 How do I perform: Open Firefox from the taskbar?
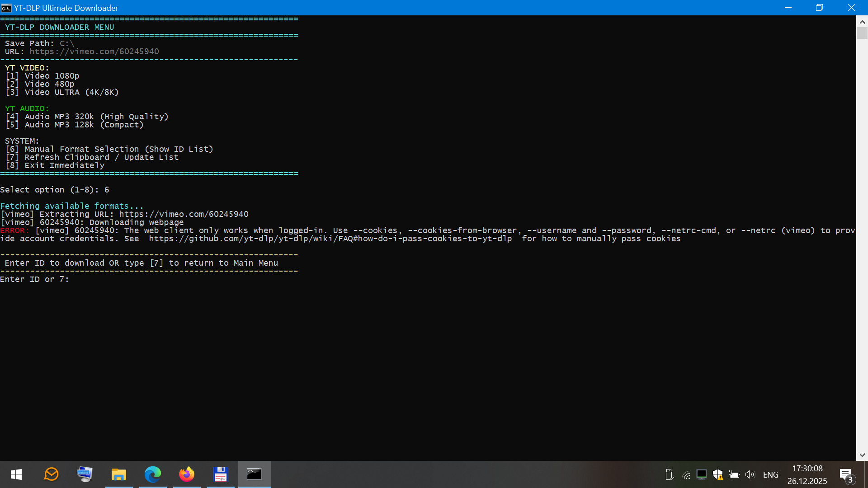(x=186, y=474)
